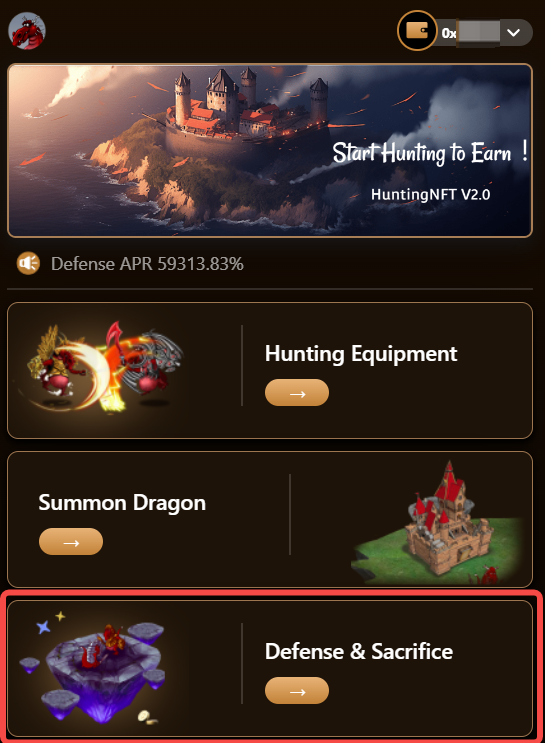Select the Summon Dragon title
This screenshot has width=545, height=743.
point(122,503)
